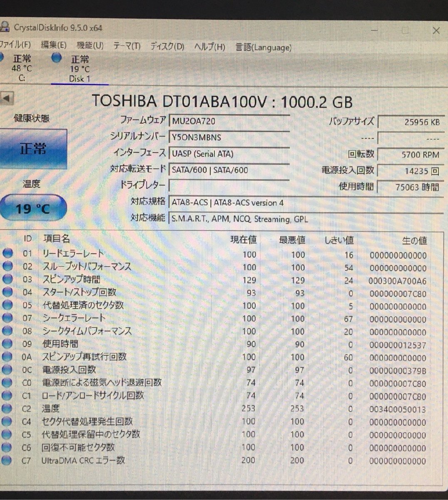This screenshot has width=448, height=500.
Task: Click status orb for 0A スピンアップ再試行回数
Action: (x=7, y=357)
